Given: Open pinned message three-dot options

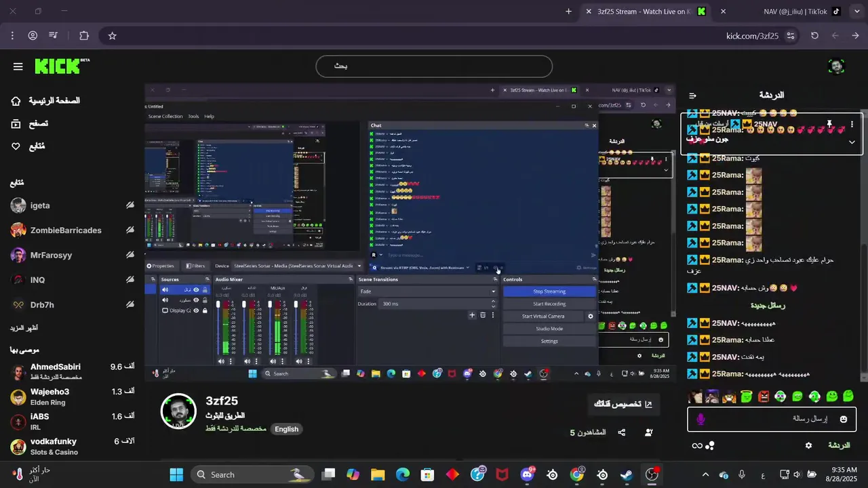Looking at the screenshot, I should (852, 125).
